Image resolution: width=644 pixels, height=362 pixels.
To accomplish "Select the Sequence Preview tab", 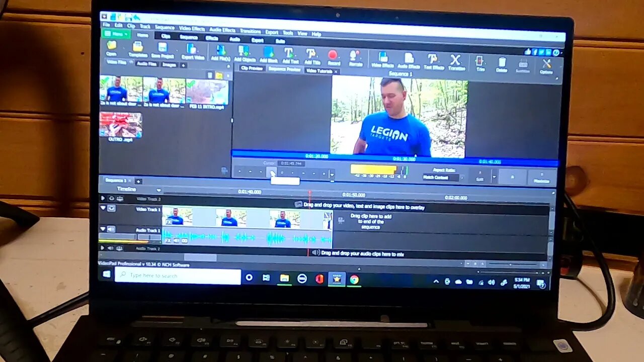I will point(284,69).
